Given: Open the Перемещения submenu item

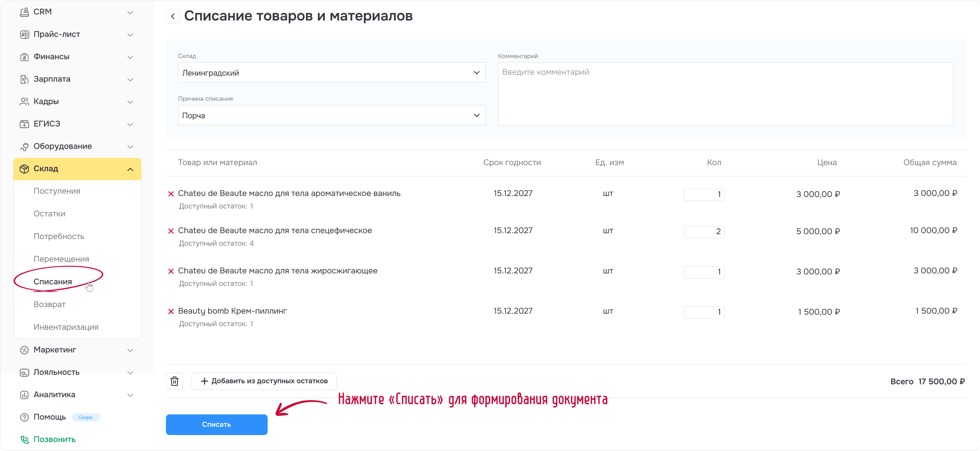Looking at the screenshot, I should point(61,259).
